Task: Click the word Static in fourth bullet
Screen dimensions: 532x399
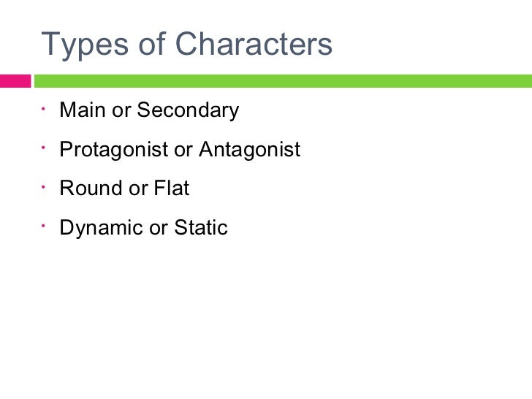Action: (201, 227)
